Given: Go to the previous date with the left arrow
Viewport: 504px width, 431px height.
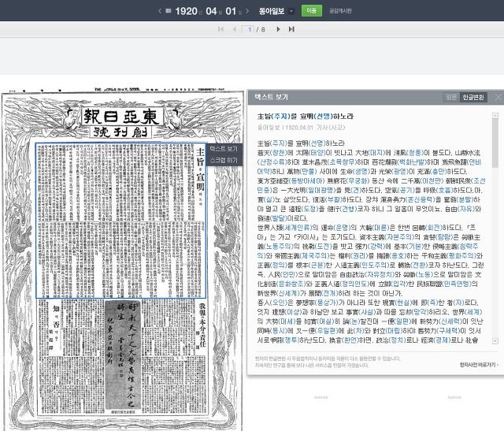Looking at the screenshot, I should [160, 11].
